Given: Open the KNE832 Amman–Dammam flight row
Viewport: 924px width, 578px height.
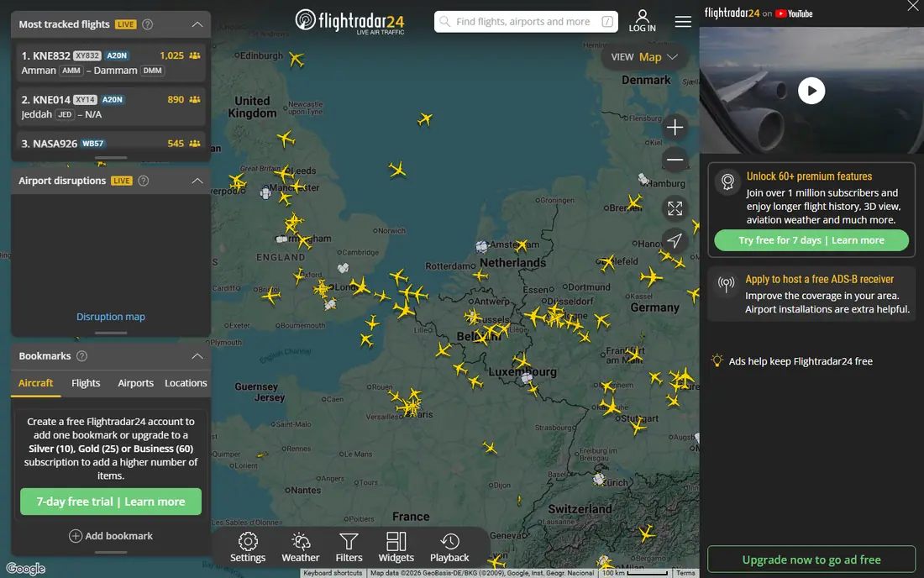Looking at the screenshot, I should click(x=111, y=62).
